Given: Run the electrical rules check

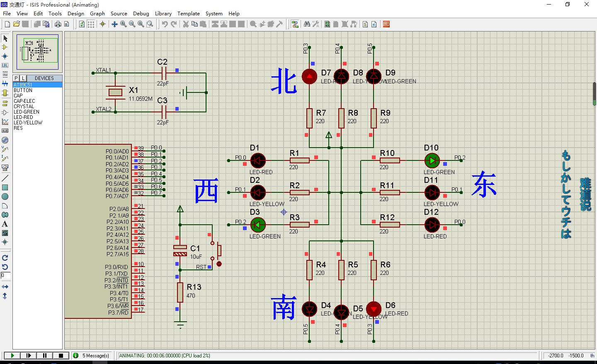Looking at the screenshot, I should (x=374, y=24).
